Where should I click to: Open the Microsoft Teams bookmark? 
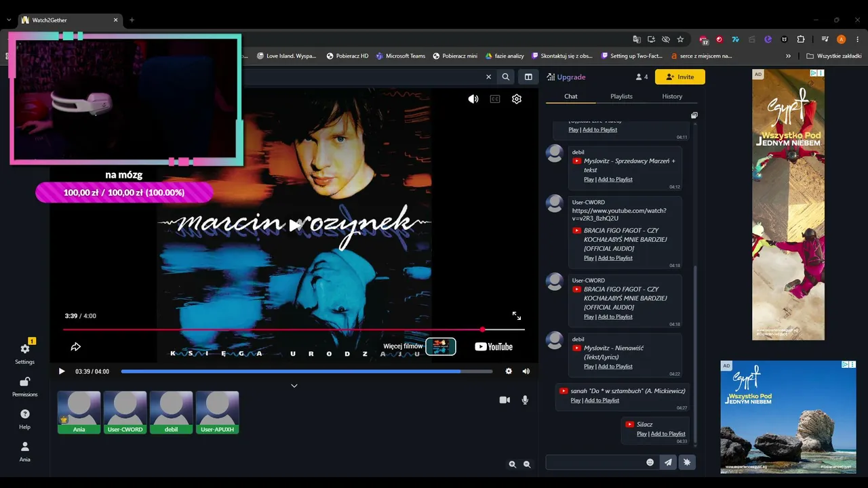tap(400, 56)
